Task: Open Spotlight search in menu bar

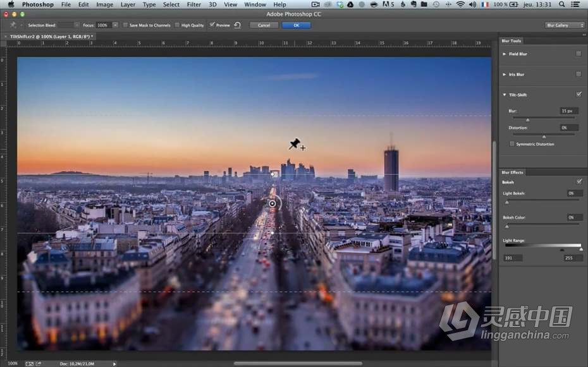Action: 561,4
